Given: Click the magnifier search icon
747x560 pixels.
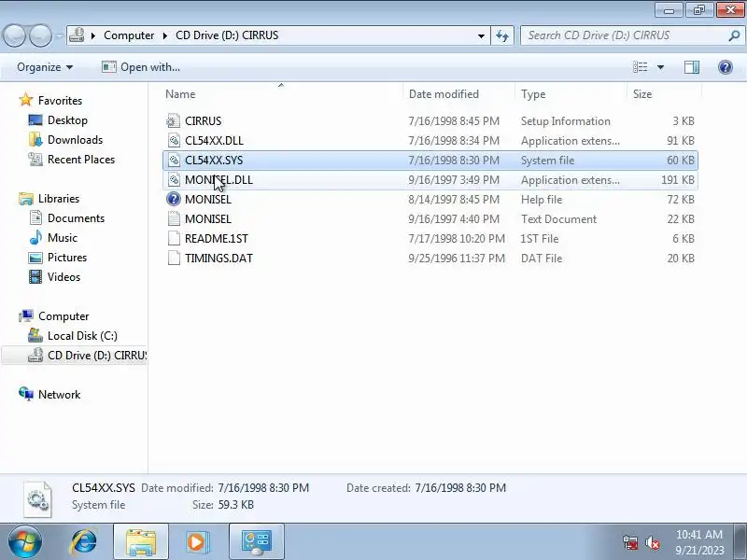Looking at the screenshot, I should tap(734, 35).
